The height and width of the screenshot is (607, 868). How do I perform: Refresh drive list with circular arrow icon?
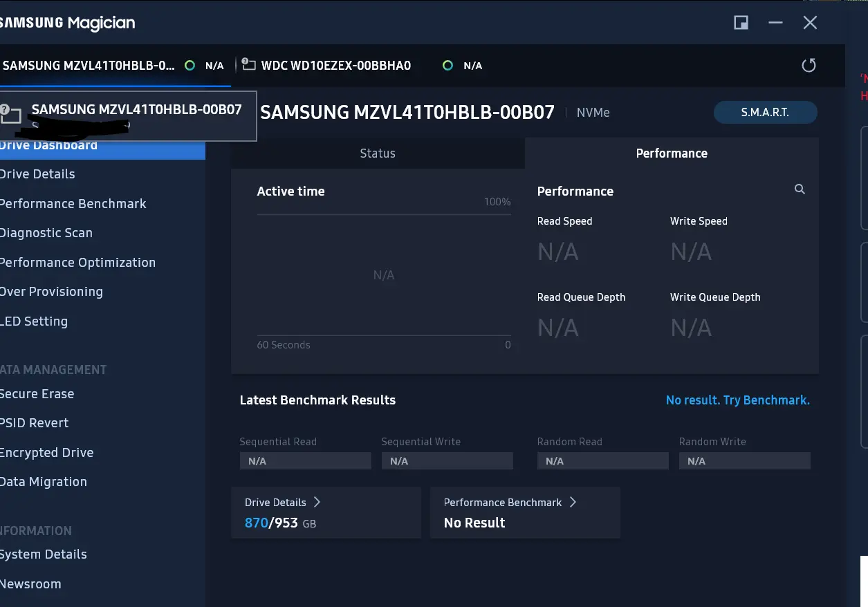click(x=809, y=65)
